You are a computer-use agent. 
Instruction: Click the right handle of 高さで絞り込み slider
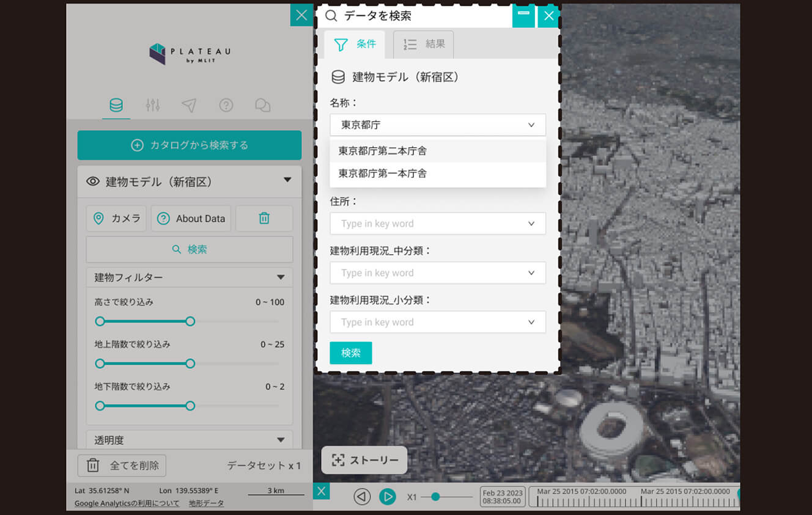coord(190,321)
